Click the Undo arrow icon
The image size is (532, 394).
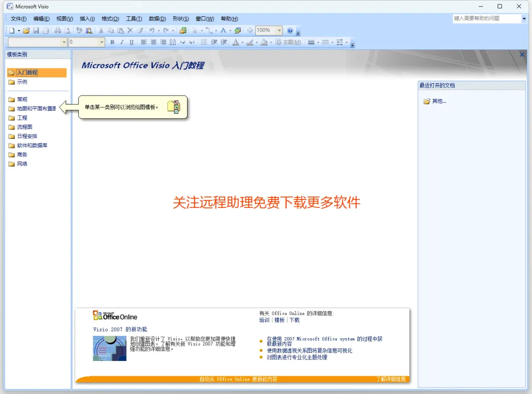point(152,31)
